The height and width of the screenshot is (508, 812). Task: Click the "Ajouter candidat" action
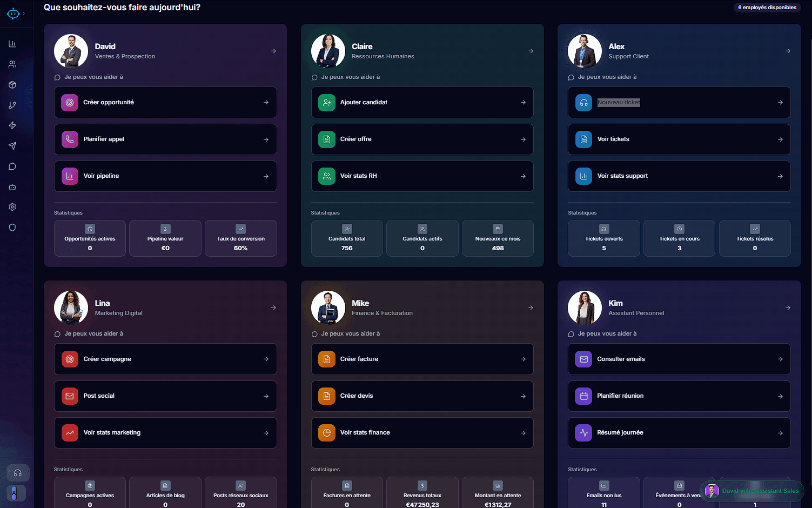pos(422,103)
